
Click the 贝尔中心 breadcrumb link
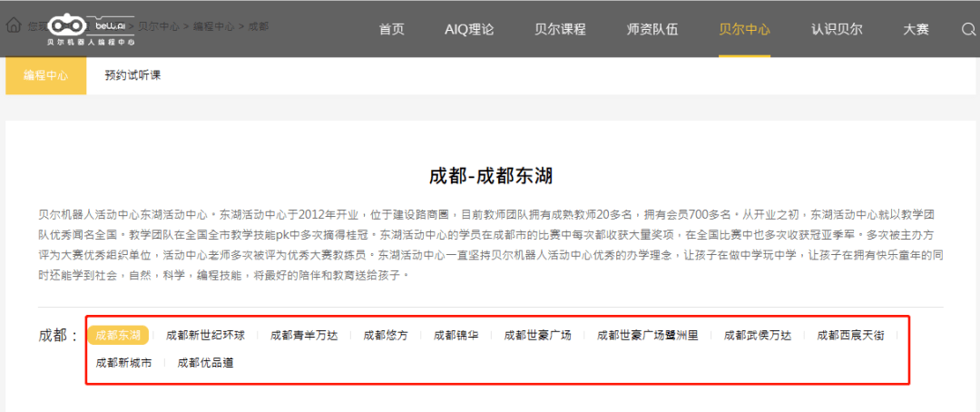(x=159, y=26)
